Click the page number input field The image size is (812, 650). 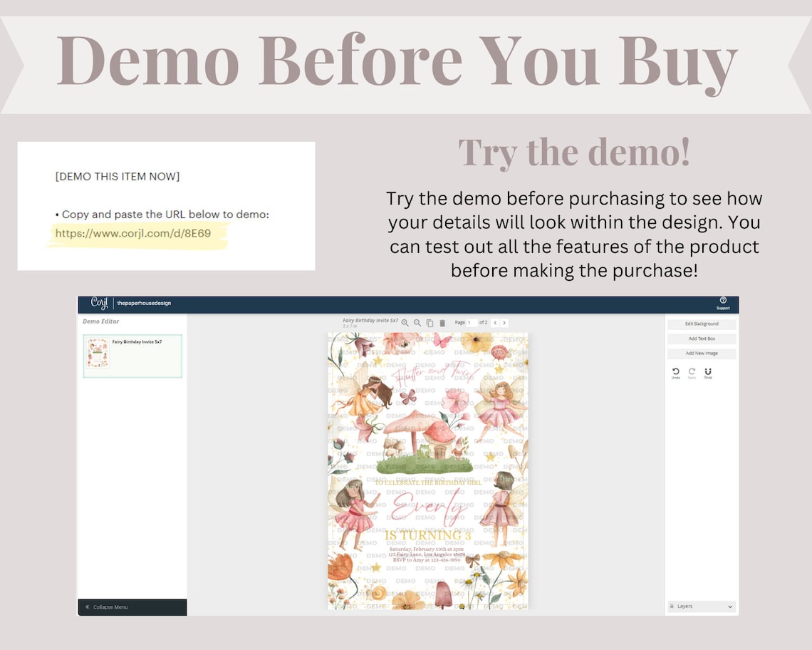pos(472,322)
